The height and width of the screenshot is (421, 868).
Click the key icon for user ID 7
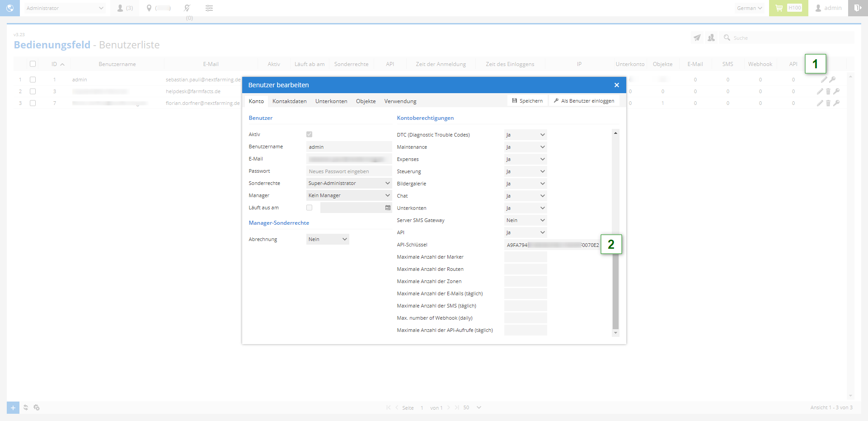point(836,103)
